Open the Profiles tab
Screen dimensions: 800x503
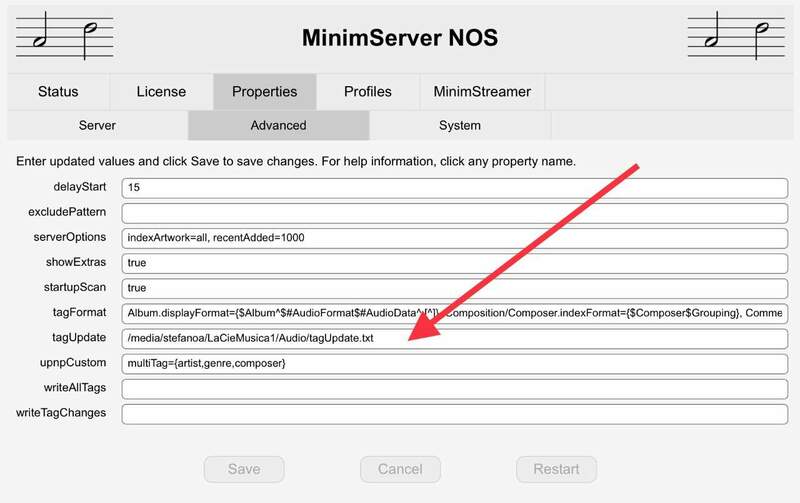pyautogui.click(x=368, y=92)
